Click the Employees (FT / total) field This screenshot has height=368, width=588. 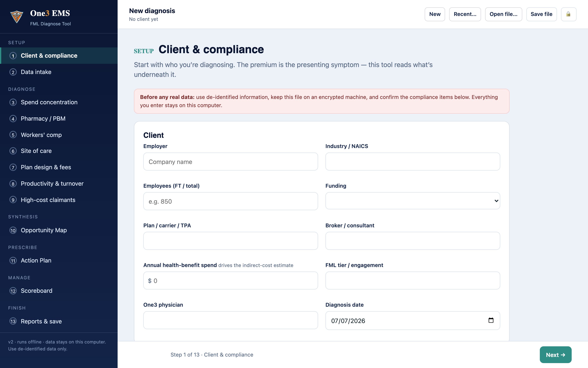[x=231, y=201]
